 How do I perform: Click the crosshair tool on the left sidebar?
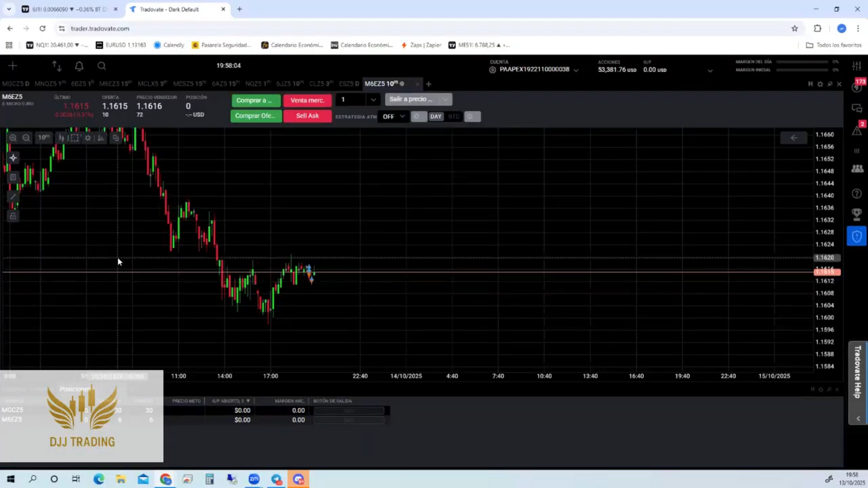coord(13,157)
